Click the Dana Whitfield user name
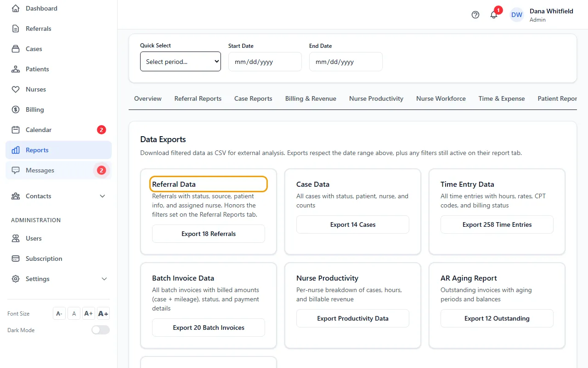The height and width of the screenshot is (368, 588). tap(551, 11)
